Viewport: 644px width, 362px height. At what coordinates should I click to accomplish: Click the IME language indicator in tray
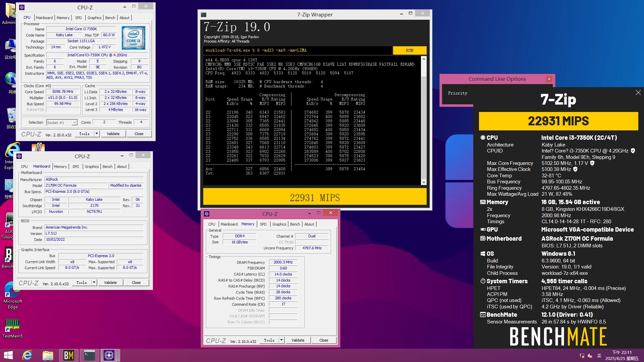click(x=599, y=356)
